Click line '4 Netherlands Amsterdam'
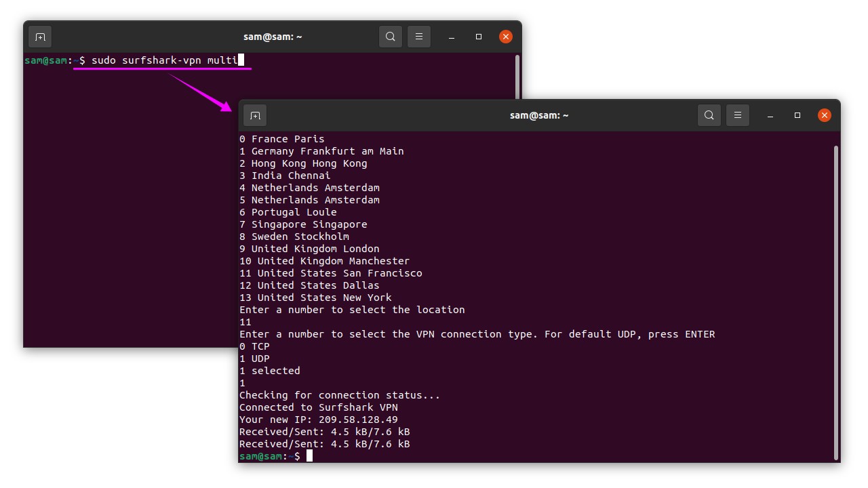This screenshot has height=488, width=868. (x=309, y=188)
